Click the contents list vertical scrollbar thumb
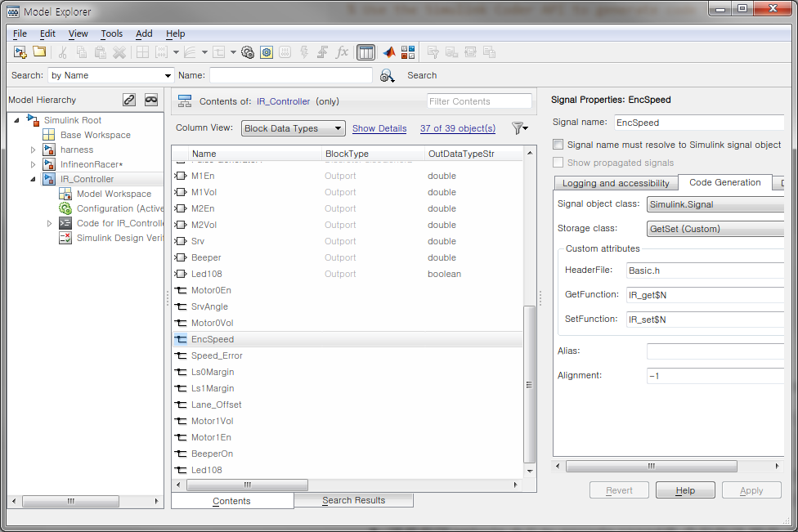This screenshot has width=798, height=532. [529, 385]
